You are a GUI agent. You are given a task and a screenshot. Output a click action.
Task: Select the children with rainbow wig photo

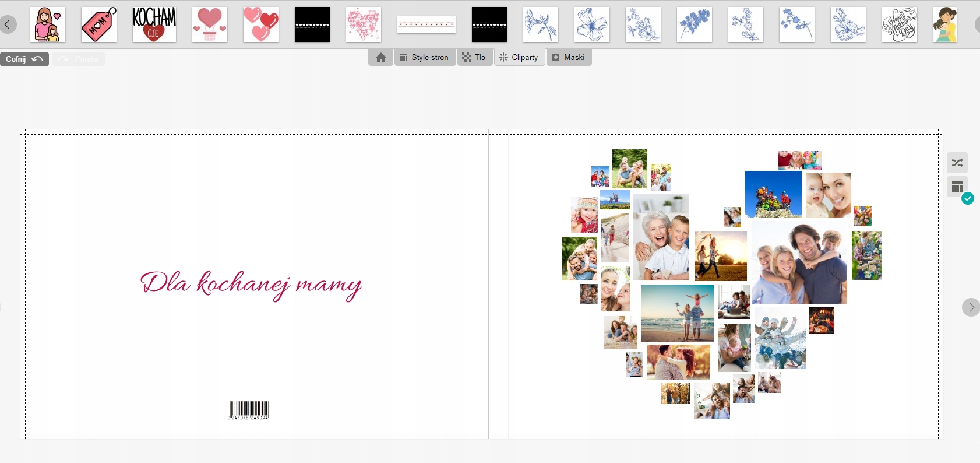pos(800,160)
